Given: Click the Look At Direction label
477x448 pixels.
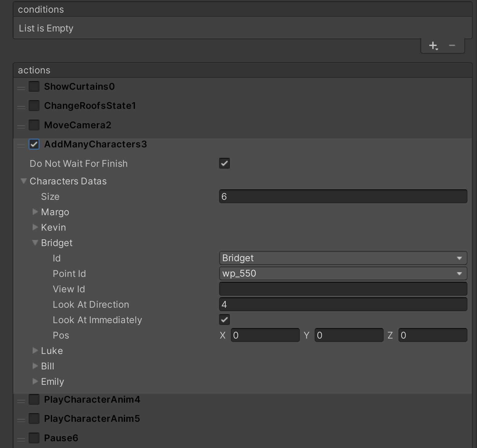Looking at the screenshot, I should (x=91, y=305).
